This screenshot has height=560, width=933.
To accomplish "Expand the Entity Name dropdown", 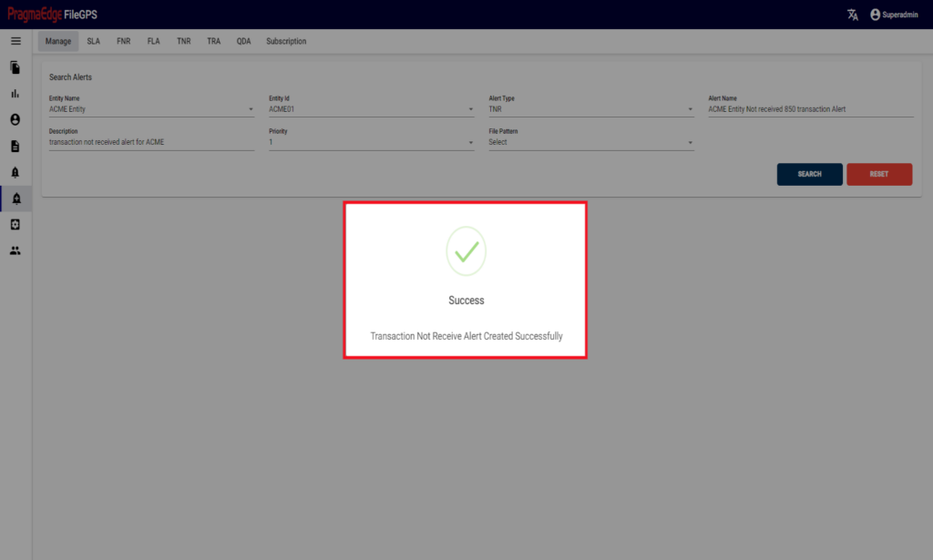I will pos(151,109).
